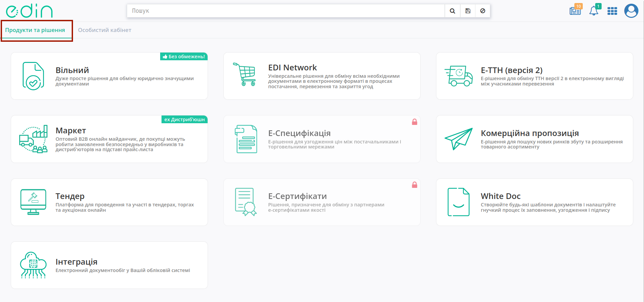Viewport: 644px width, 302px height.
Task: Click the Інтеграція cloud icon
Action: point(33,265)
